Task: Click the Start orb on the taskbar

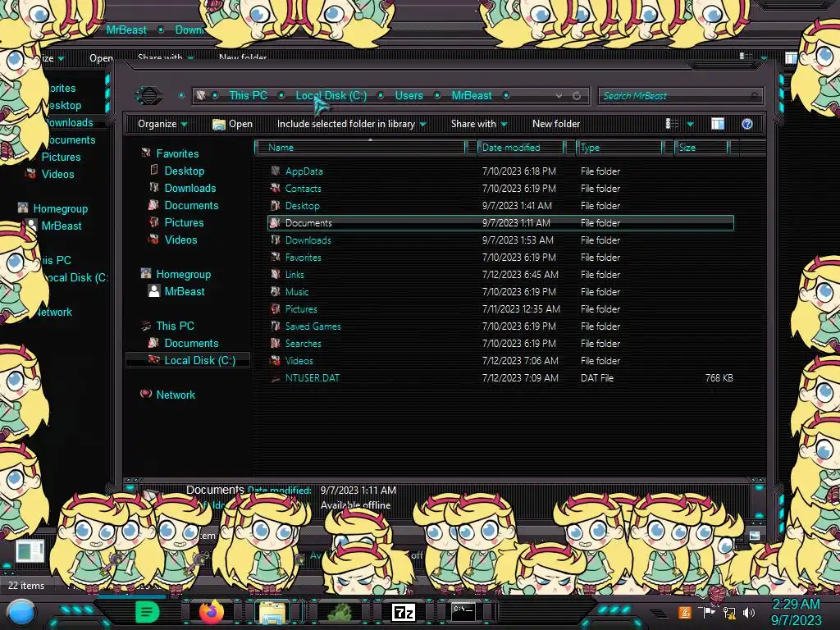Action: point(21,614)
